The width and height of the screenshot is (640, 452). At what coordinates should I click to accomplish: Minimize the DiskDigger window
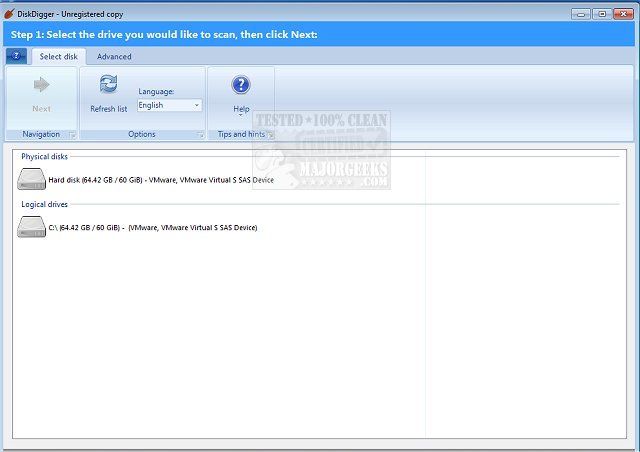click(x=581, y=13)
